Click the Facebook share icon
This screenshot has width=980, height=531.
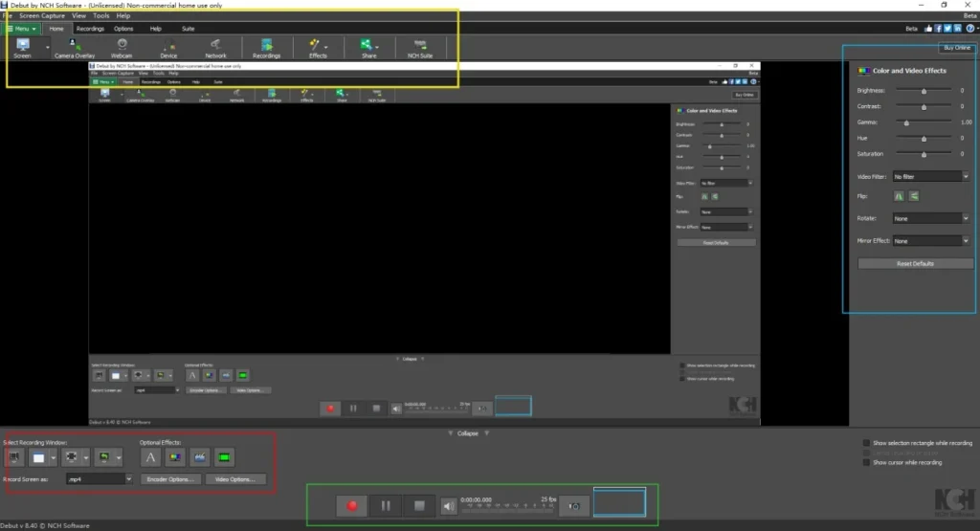[x=938, y=28]
